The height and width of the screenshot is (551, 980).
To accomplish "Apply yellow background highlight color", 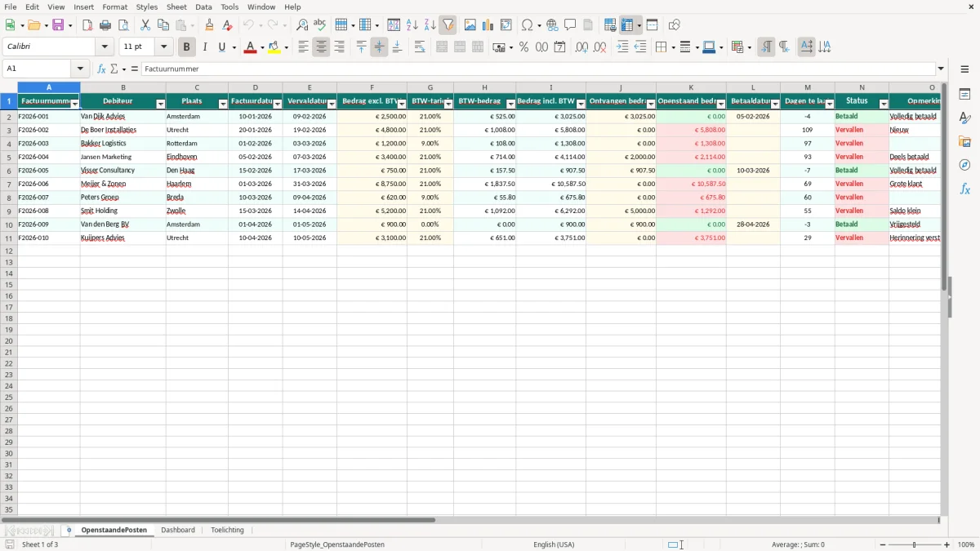I will click(274, 47).
